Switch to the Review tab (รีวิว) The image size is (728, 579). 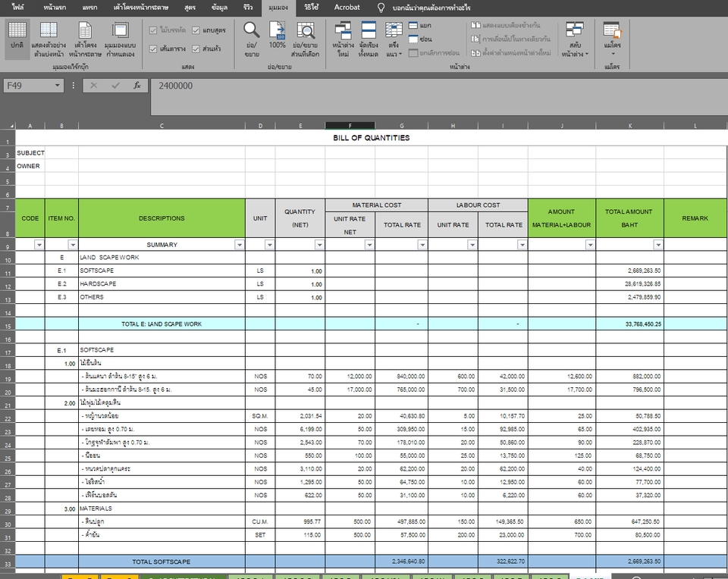(248, 8)
